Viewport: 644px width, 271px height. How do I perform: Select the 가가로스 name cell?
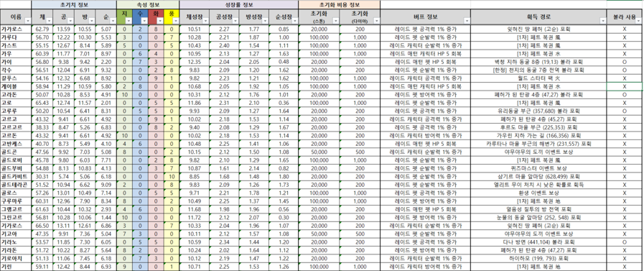point(16,29)
